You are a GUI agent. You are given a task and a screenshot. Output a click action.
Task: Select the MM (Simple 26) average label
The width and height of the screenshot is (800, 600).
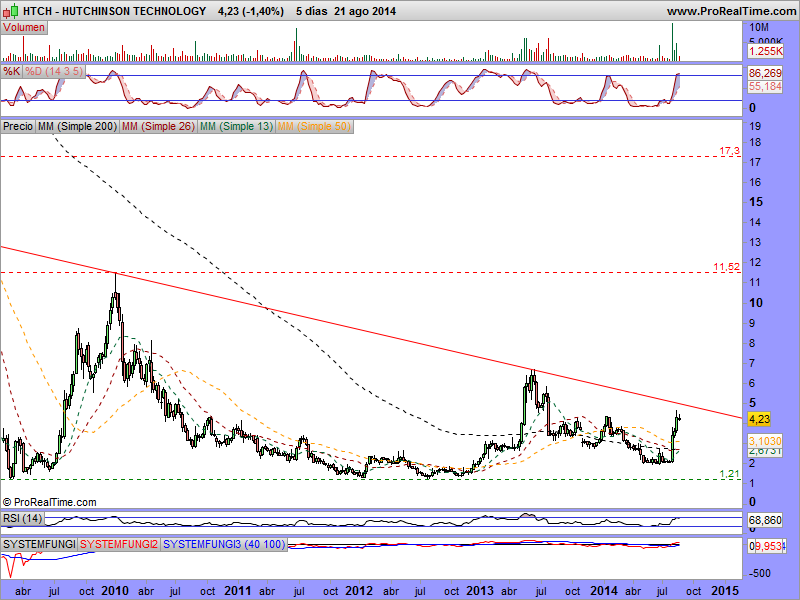coord(158,126)
